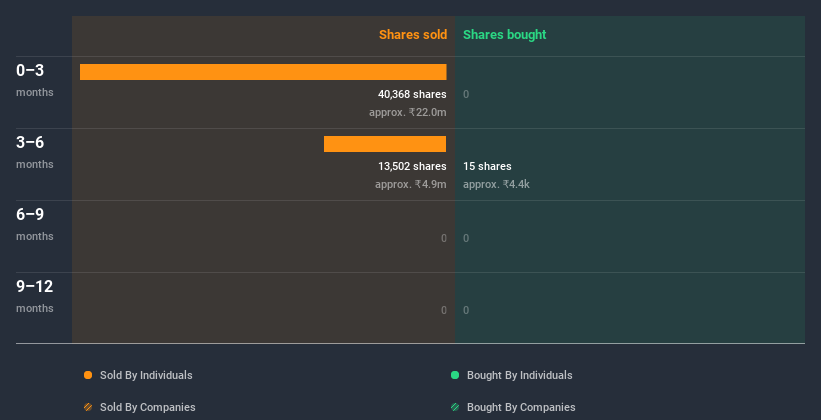Click the 15 shares bought value
This screenshot has width=821, height=420.
point(487,166)
